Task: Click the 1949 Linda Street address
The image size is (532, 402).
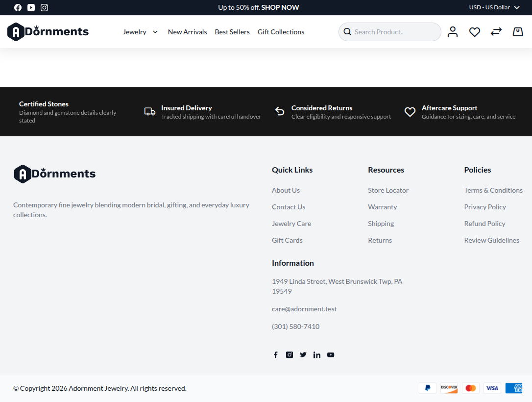Action: coord(337,286)
